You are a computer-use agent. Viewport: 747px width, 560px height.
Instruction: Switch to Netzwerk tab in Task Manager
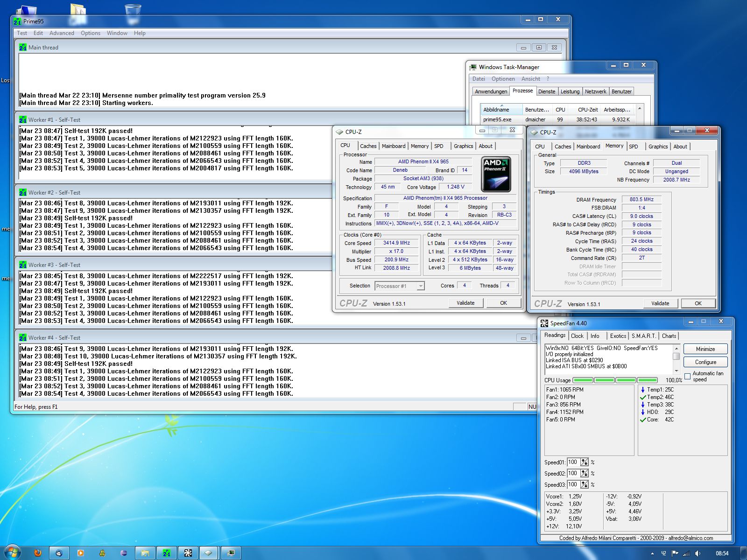coord(596,91)
